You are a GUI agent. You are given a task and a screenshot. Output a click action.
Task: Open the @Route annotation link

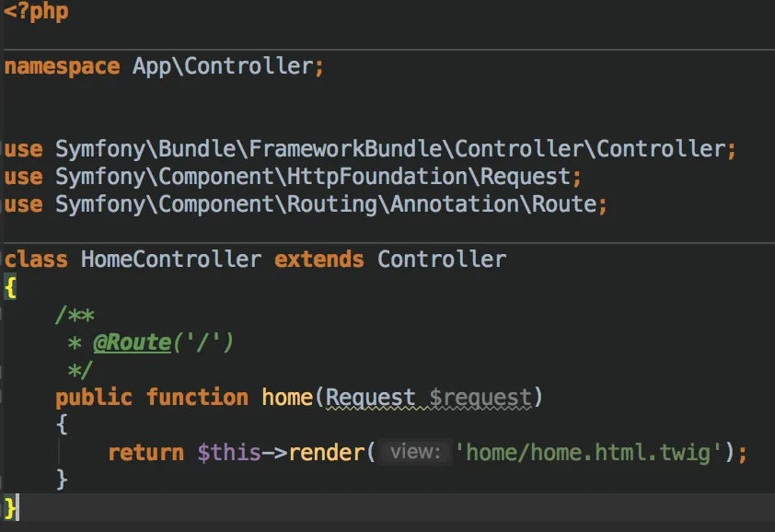point(133,342)
